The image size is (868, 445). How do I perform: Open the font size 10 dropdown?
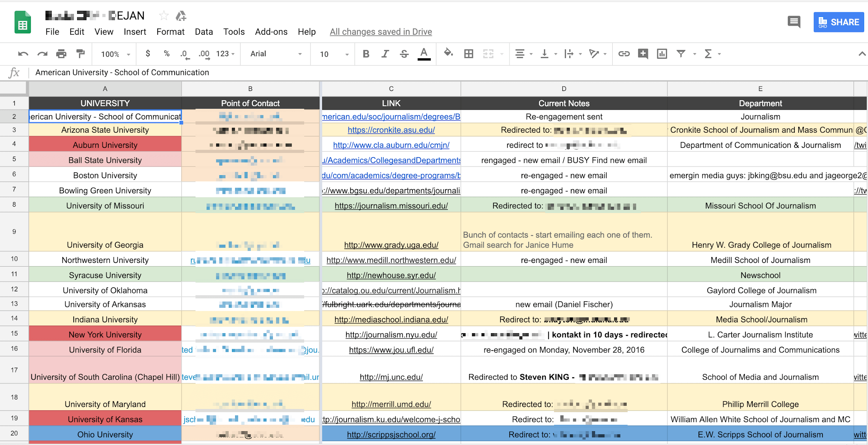point(334,54)
